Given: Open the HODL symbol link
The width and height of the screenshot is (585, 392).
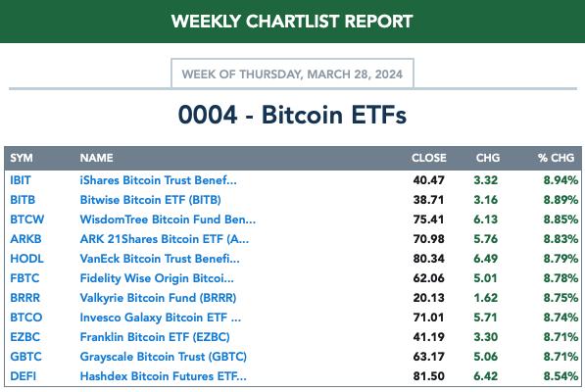Looking at the screenshot, I should coord(26,259).
